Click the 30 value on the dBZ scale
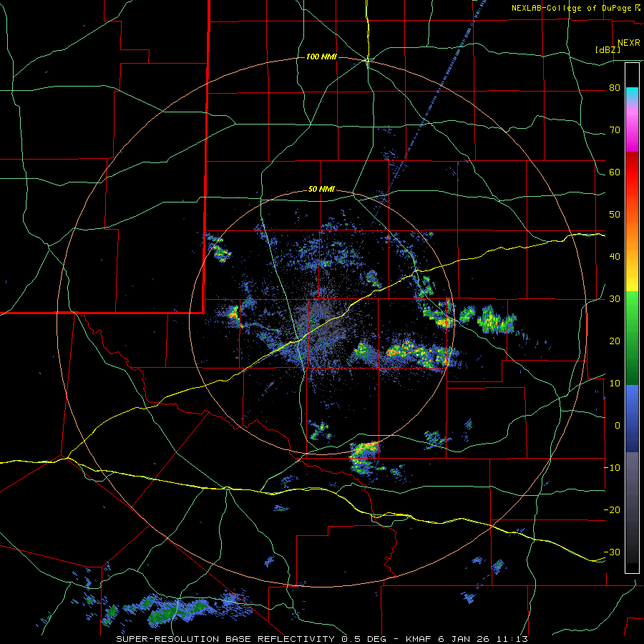The height and width of the screenshot is (644, 644). pos(615,299)
